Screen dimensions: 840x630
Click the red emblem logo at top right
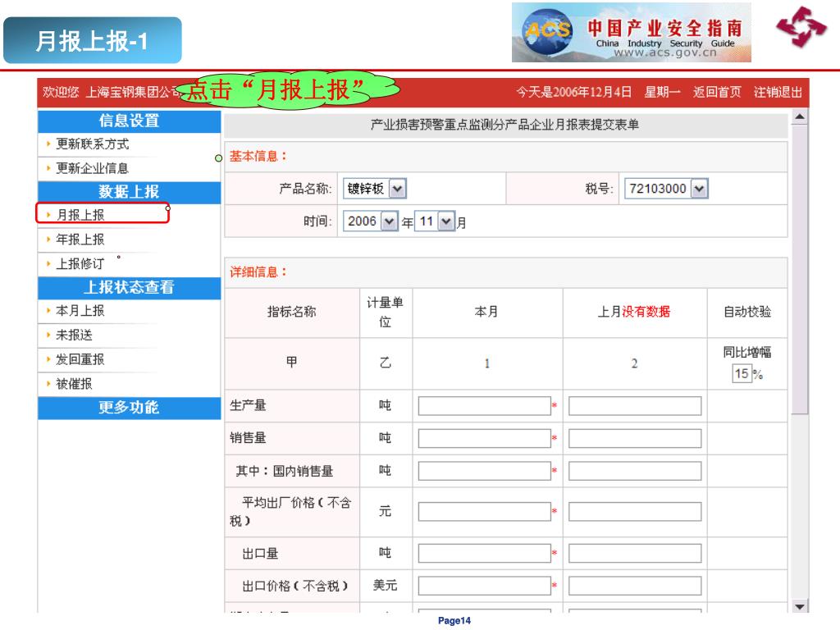pyautogui.click(x=801, y=27)
